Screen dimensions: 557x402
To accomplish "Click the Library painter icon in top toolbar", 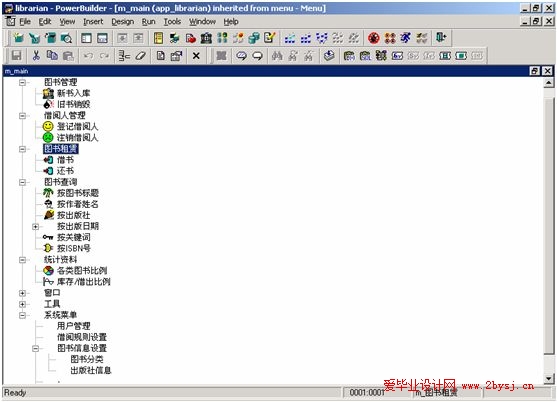I will pos(158,38).
